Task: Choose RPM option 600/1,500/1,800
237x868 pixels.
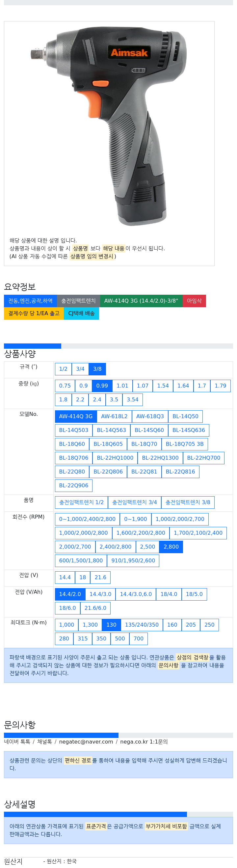Action: pyautogui.click(x=81, y=561)
